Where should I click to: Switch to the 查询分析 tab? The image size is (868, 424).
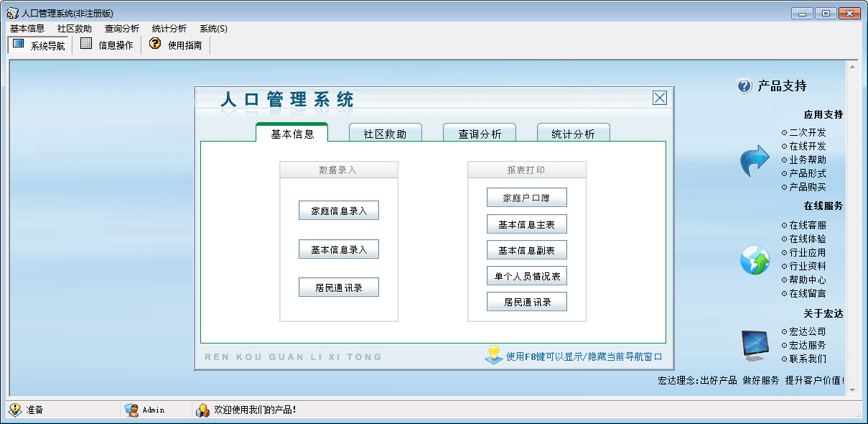click(480, 134)
